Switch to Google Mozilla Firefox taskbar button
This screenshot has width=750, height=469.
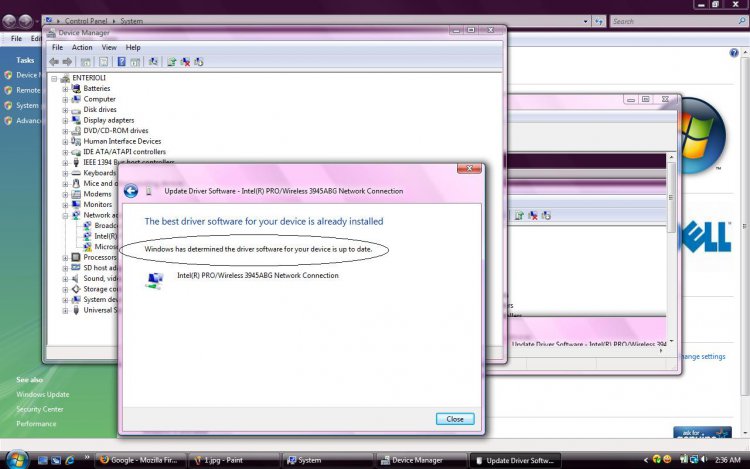[x=139, y=460]
